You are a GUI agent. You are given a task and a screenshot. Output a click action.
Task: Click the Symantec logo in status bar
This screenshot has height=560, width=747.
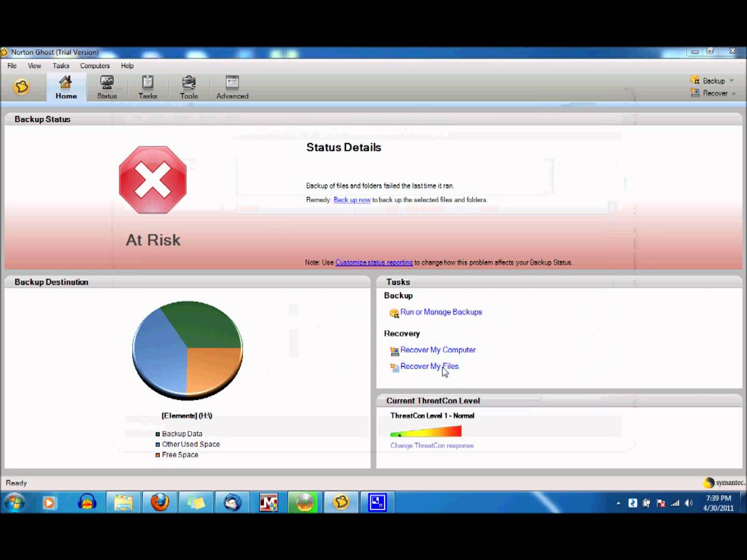click(724, 483)
